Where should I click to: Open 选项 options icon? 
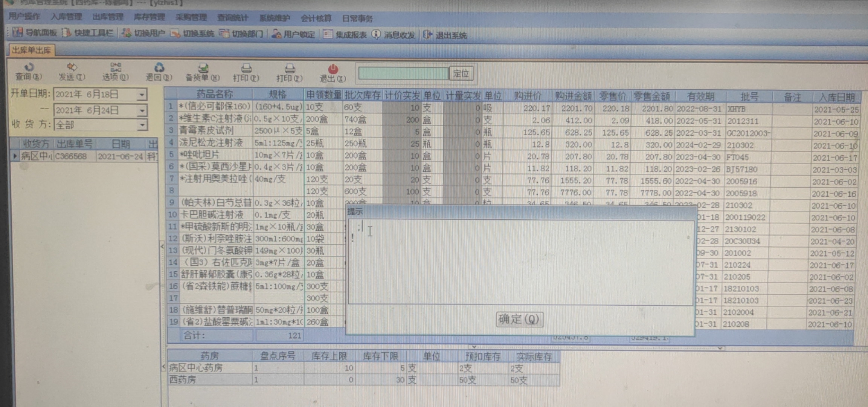point(116,67)
